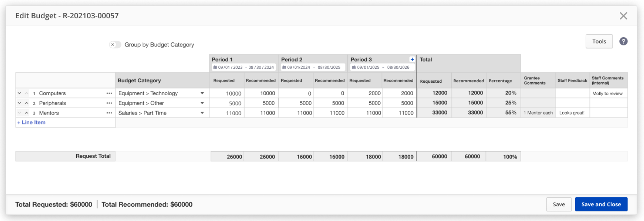Image resolution: width=644 pixels, height=221 pixels.
Task: Move Computers line item down
Action: tap(19, 93)
